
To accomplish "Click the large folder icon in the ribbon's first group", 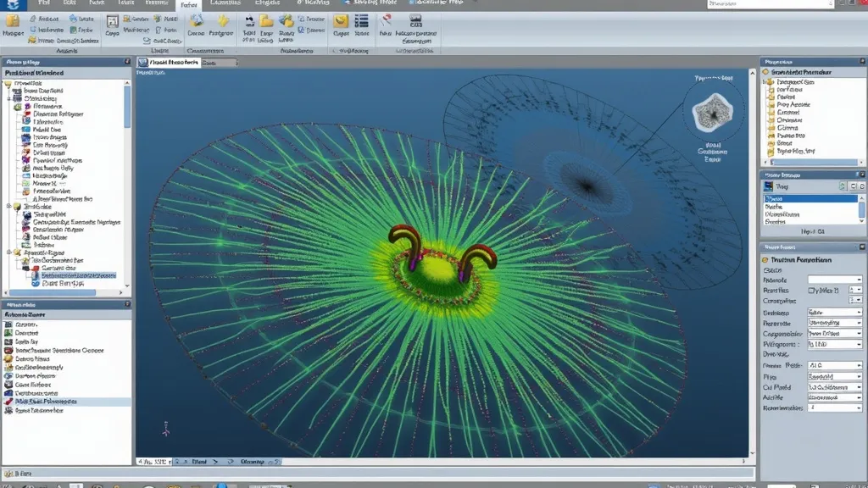I will (13, 20).
